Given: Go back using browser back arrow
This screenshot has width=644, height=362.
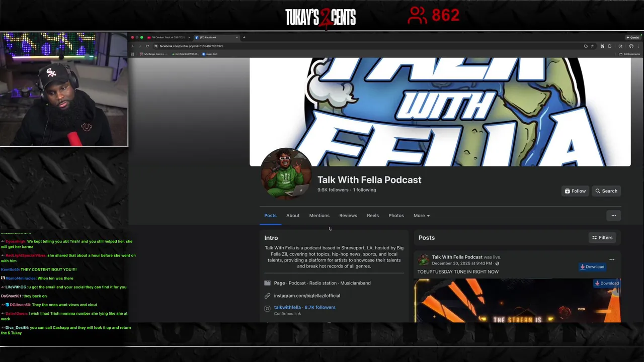Looking at the screenshot, I should [x=133, y=46].
